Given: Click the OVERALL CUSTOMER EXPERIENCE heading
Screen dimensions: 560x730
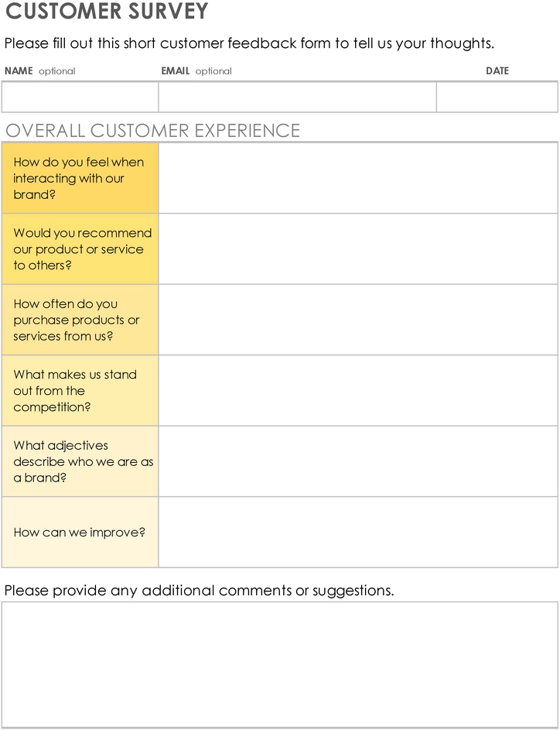Looking at the screenshot, I should pos(152,130).
